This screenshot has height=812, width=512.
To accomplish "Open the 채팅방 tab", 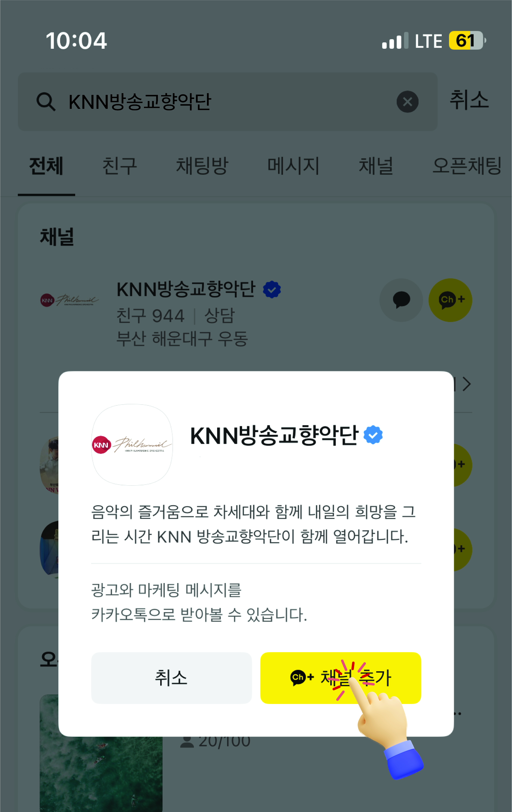I will 202,166.
